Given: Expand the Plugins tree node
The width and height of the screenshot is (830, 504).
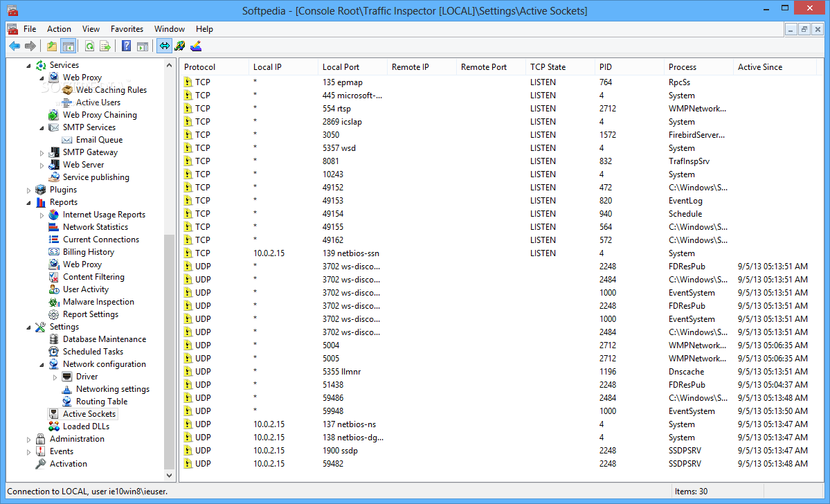Looking at the screenshot, I should [x=28, y=190].
